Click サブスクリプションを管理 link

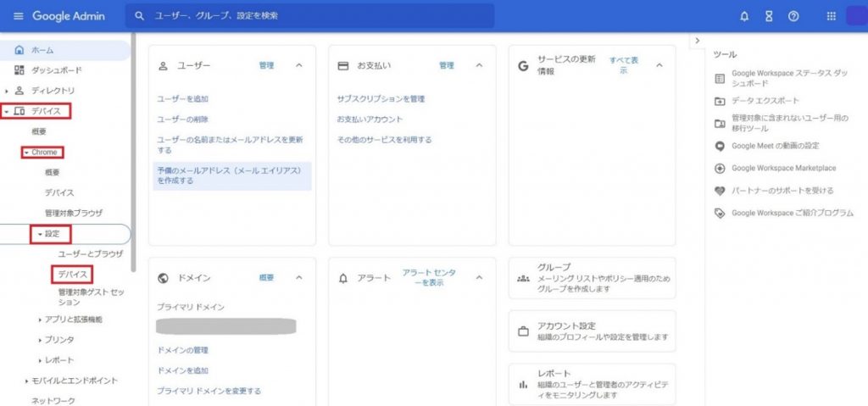pos(381,99)
